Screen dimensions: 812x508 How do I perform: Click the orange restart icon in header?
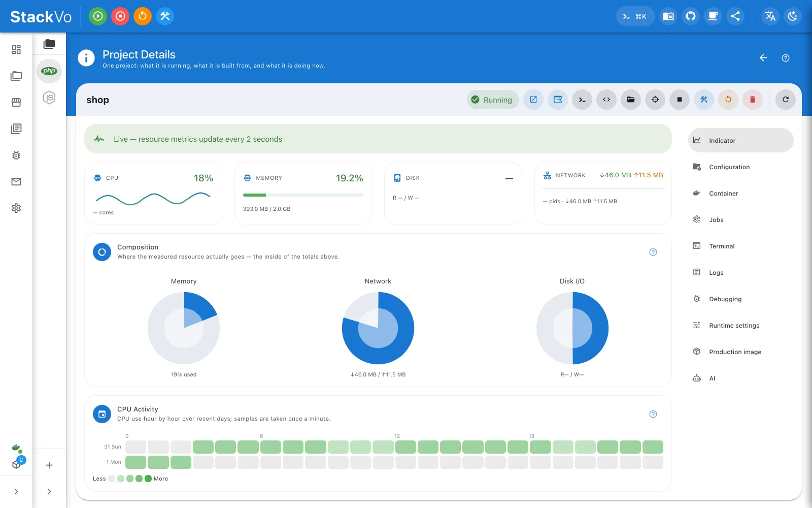pyautogui.click(x=143, y=16)
